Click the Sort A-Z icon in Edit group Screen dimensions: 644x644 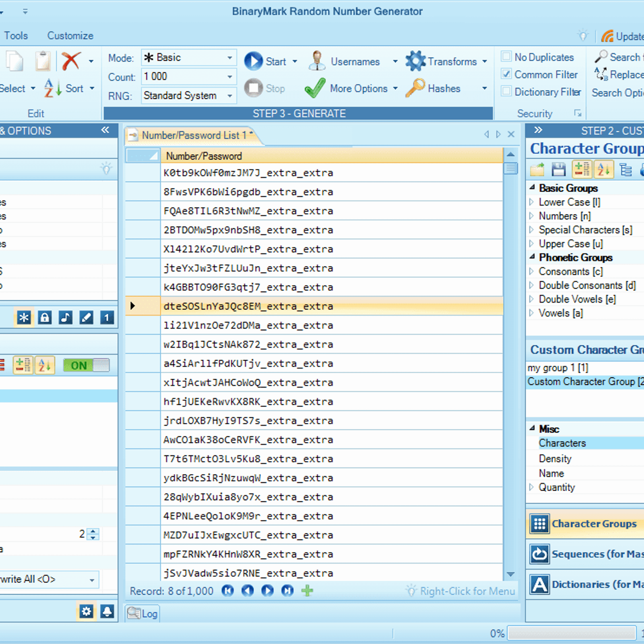pos(53,88)
